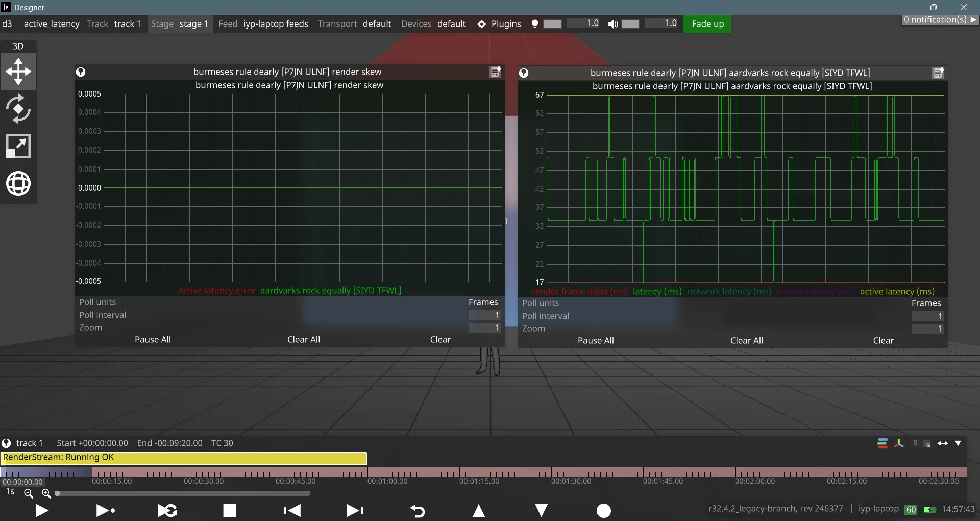This screenshot has height=521, width=980.
Task: Select the Move tool in the 3D toolbar
Action: (18, 72)
